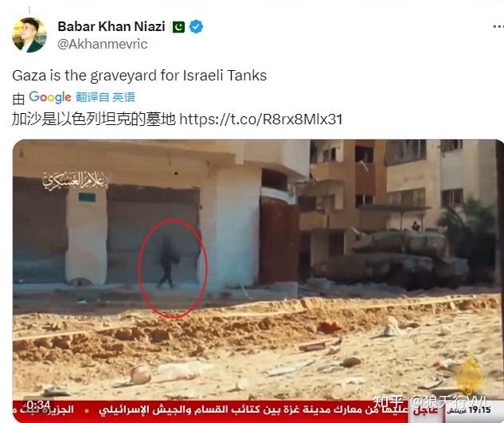Viewport: 504px width, 423px height.
Task: Click the red breaking news label in the ticker
Action: (425, 410)
